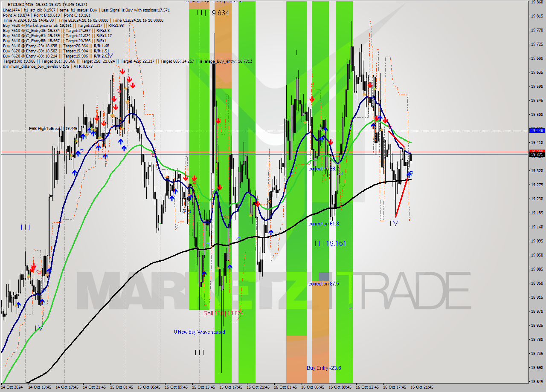Click the 'I I I 19.684' wave label
546x392 pixels.
213,13
